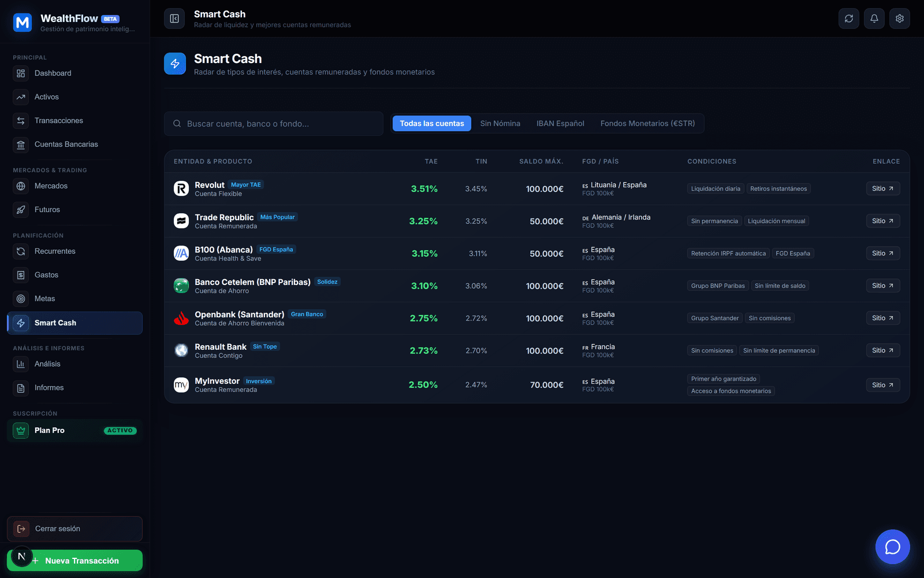This screenshot has height=578, width=924.
Task: Open notifications bell icon
Action: [x=874, y=18]
